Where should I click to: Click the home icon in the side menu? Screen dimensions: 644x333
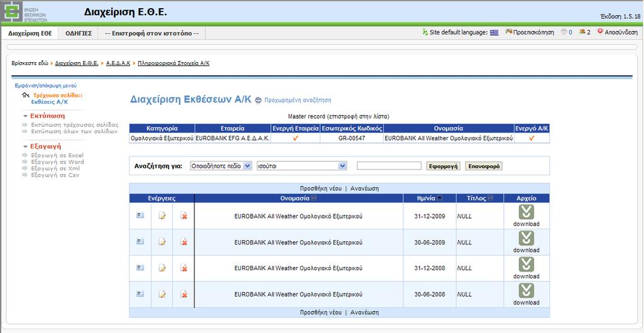pos(25,95)
